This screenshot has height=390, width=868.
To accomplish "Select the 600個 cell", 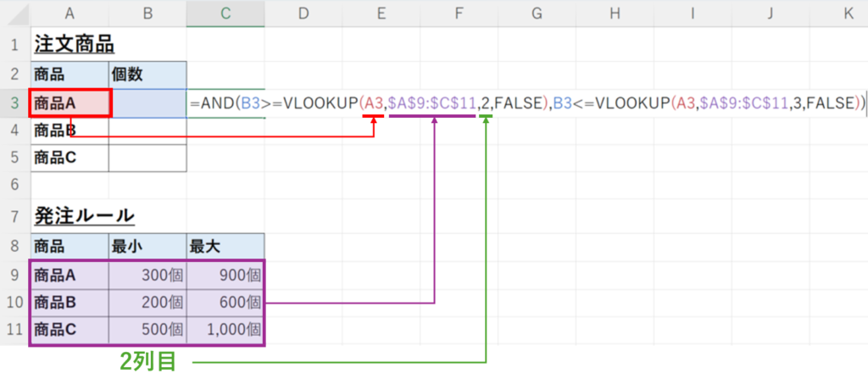I will point(225,303).
